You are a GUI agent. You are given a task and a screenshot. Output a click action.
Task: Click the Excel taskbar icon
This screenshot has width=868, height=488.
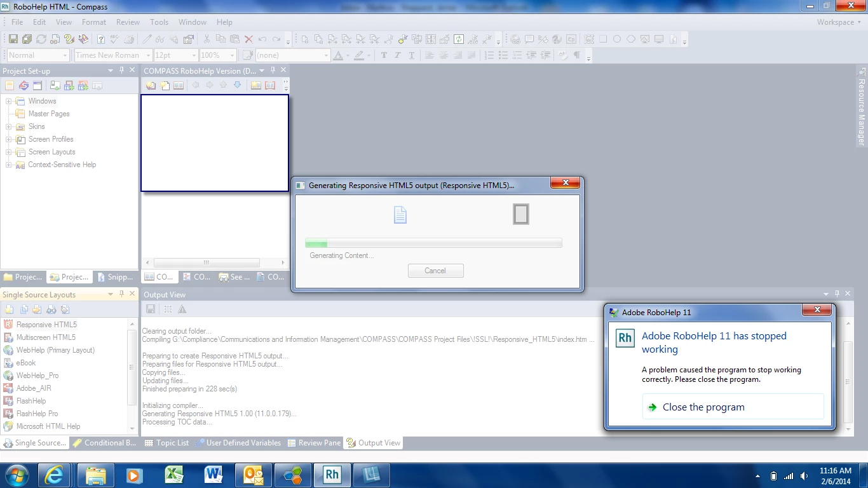[173, 475]
